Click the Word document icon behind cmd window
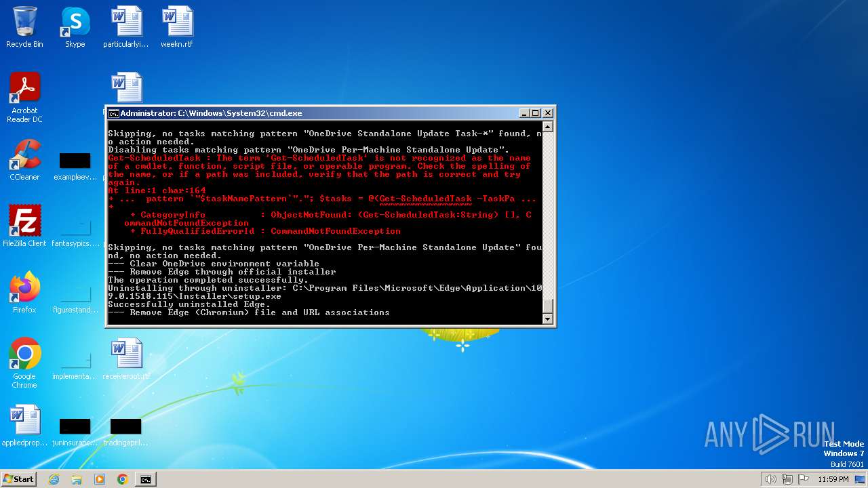 (126, 88)
